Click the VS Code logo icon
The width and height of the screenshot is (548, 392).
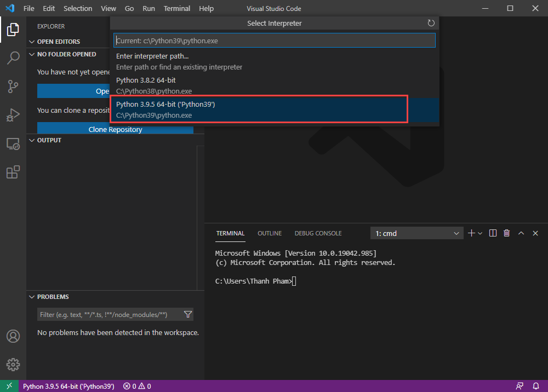[x=10, y=8]
